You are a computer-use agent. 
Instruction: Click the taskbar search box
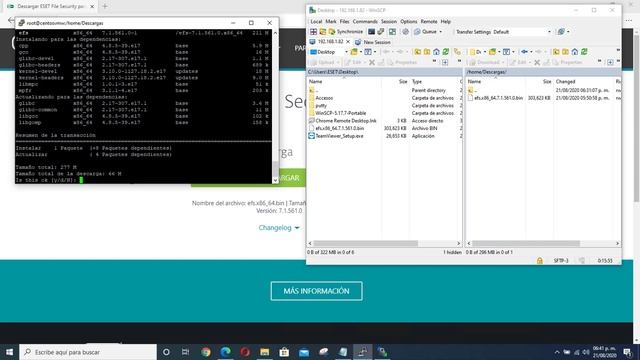[x=88, y=352]
